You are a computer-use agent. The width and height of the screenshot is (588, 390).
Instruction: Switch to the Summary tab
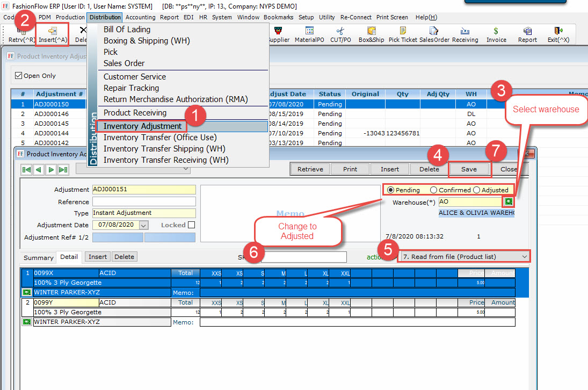coord(39,258)
